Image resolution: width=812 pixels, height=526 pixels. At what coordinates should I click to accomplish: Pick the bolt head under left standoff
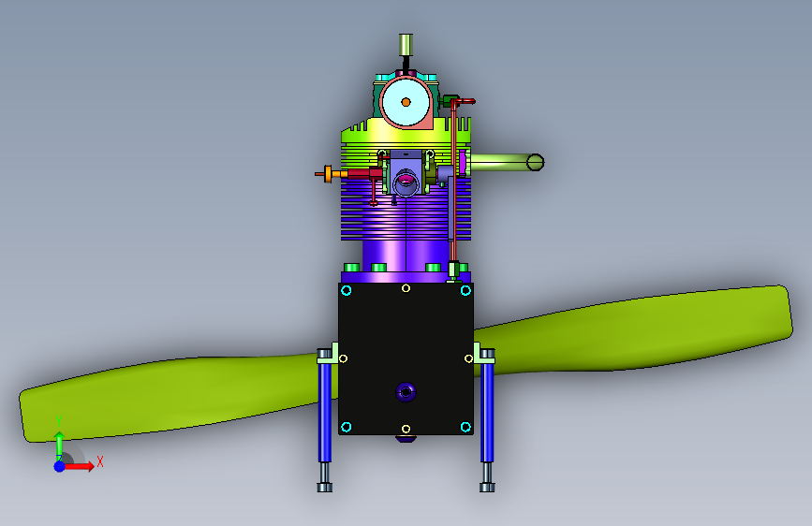coord(325,488)
